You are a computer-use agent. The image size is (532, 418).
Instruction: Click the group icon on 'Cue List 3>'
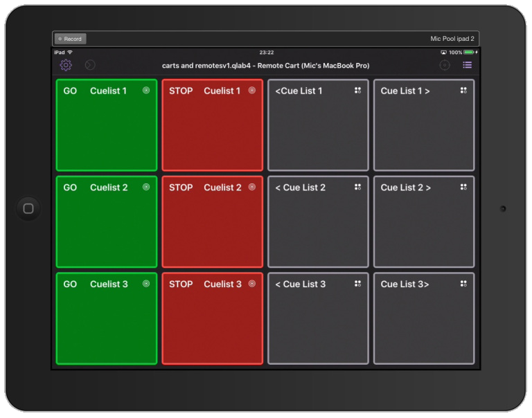coord(463,284)
